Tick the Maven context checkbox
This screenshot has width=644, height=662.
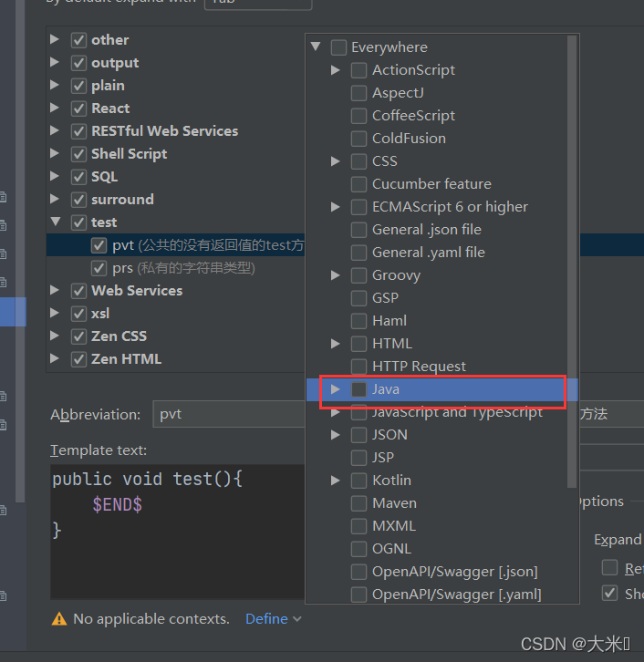(x=359, y=503)
